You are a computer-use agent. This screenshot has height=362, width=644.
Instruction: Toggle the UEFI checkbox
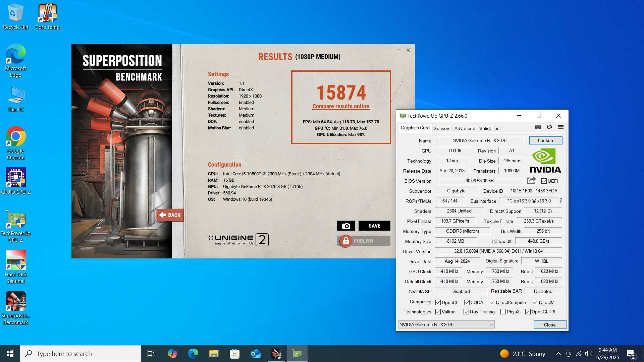click(x=544, y=181)
